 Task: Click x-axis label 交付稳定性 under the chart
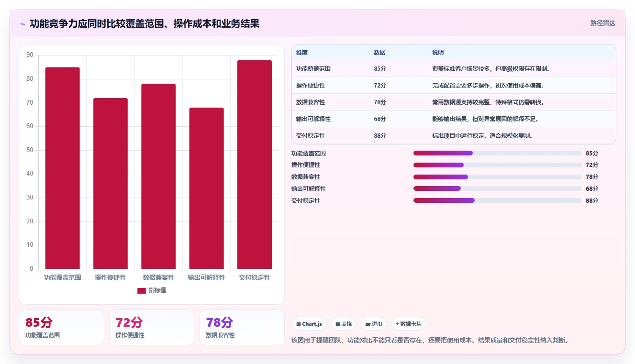(254, 277)
